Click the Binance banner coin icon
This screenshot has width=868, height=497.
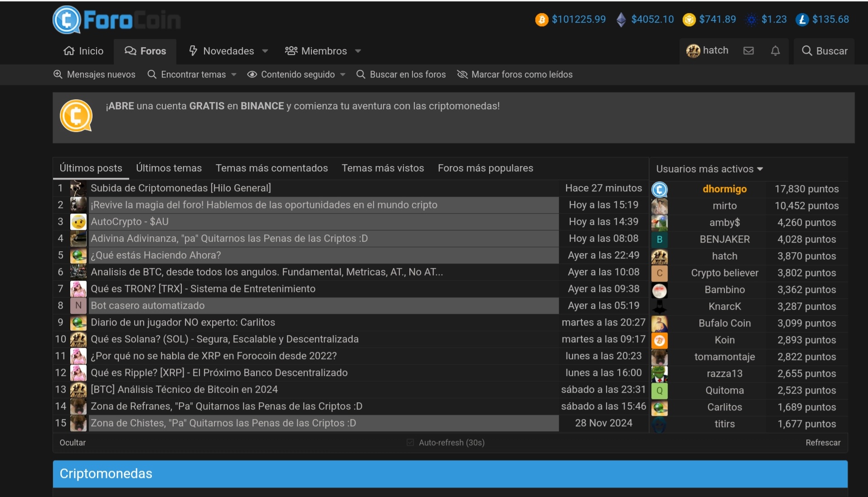click(76, 116)
